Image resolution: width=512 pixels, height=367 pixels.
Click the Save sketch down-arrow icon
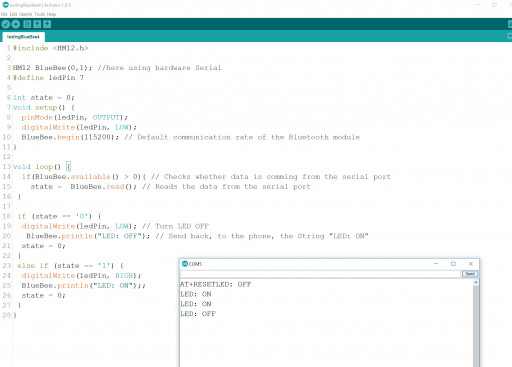coord(47,24)
